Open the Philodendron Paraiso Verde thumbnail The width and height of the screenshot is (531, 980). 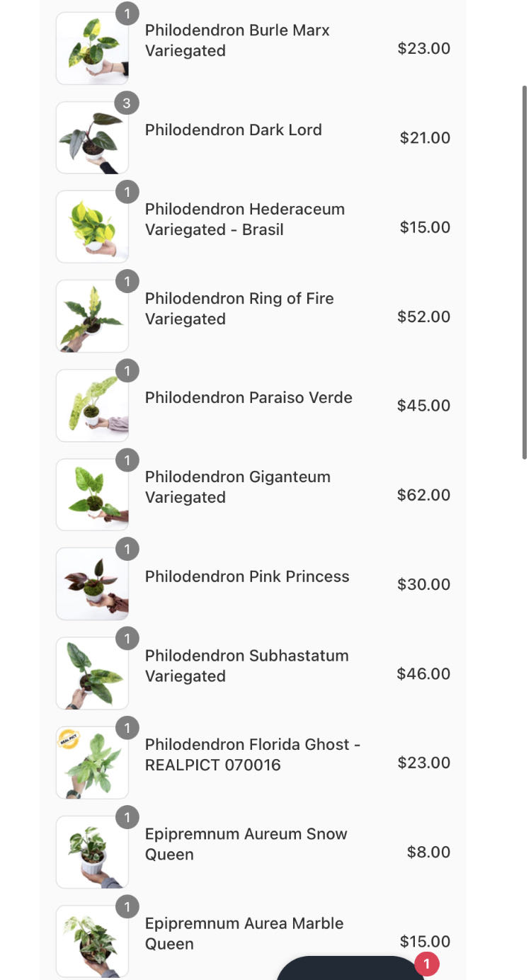pyautogui.click(x=92, y=406)
